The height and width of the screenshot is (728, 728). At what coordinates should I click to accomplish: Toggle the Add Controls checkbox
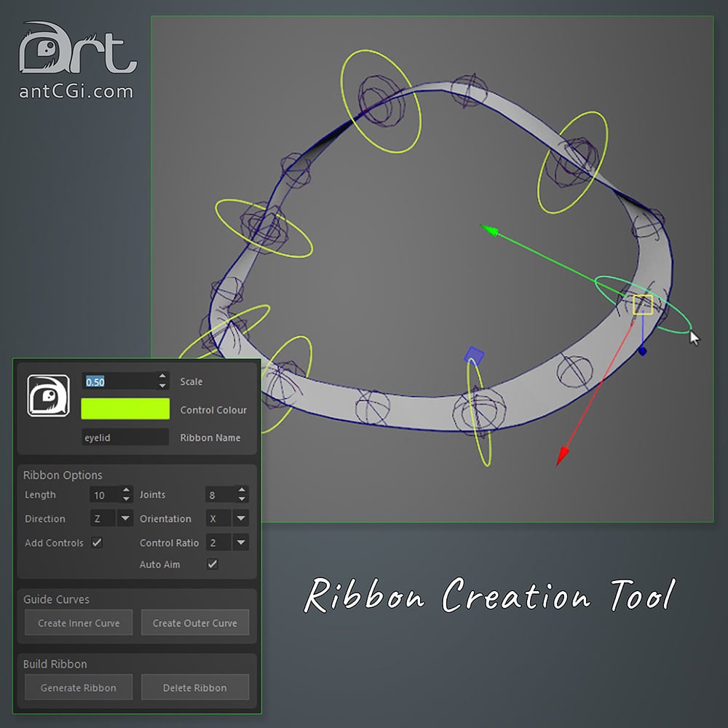pos(97,542)
